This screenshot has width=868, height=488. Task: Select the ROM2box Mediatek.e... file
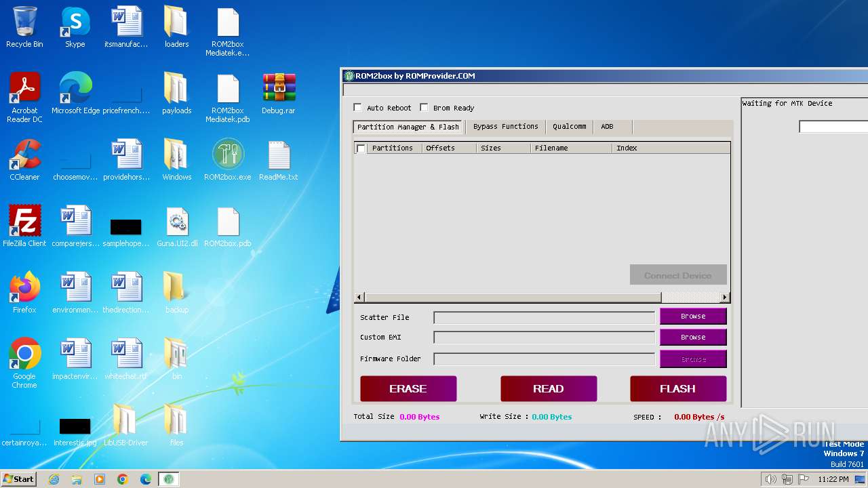(x=228, y=32)
